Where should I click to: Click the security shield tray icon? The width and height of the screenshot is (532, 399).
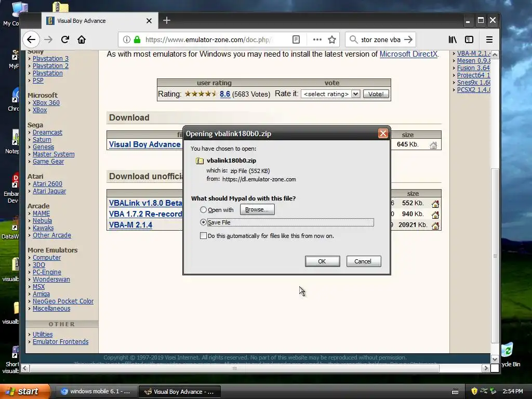pyautogui.click(x=474, y=391)
